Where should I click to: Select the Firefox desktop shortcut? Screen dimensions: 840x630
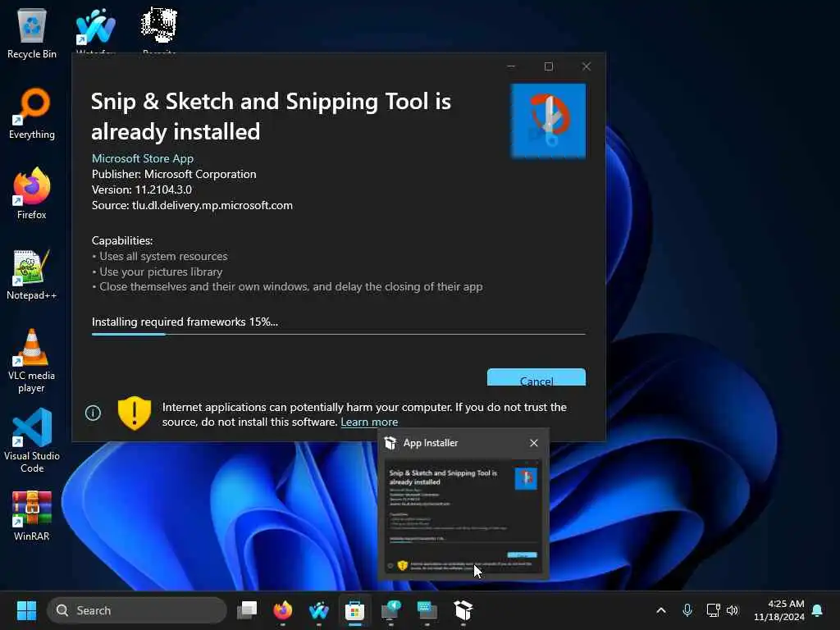(x=32, y=194)
